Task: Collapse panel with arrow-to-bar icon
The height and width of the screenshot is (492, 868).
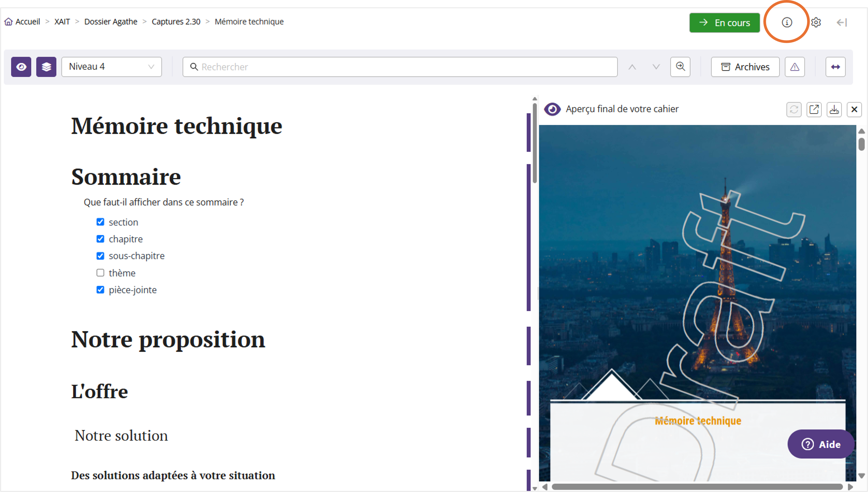Action: (x=842, y=22)
